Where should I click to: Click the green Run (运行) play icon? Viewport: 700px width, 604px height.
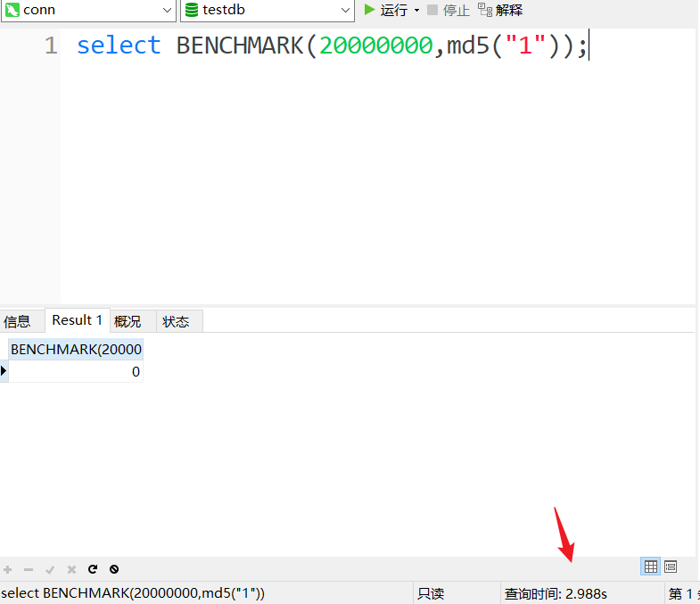point(370,10)
